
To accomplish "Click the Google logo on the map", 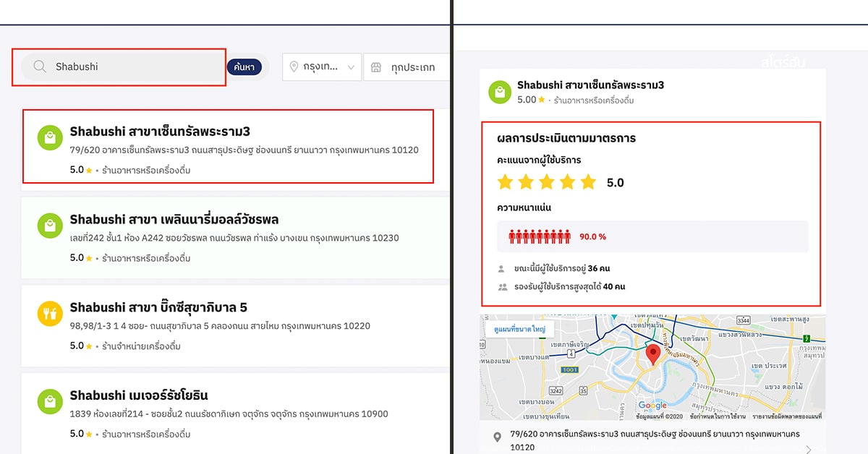I will point(652,406).
